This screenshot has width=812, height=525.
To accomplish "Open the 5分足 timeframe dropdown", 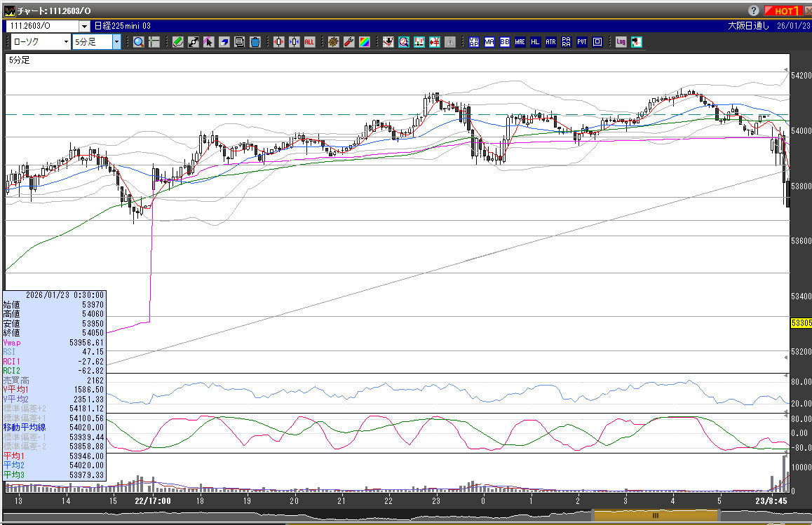I will [x=116, y=42].
